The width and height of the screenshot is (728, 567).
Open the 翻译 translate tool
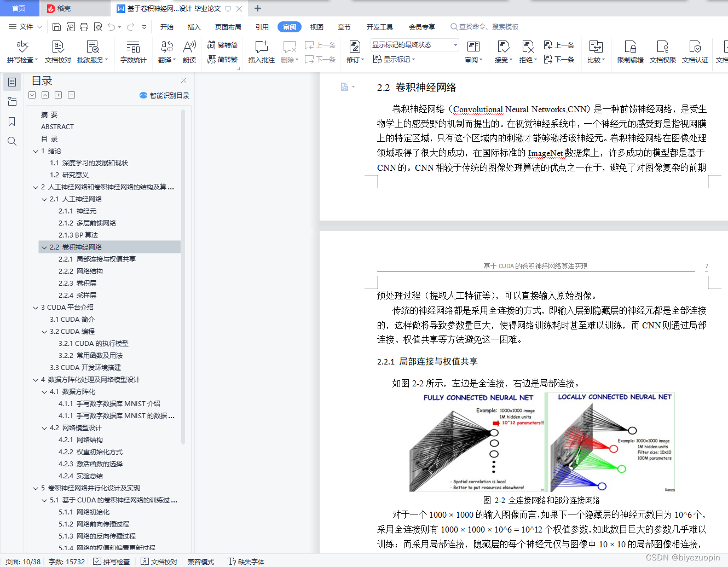167,52
